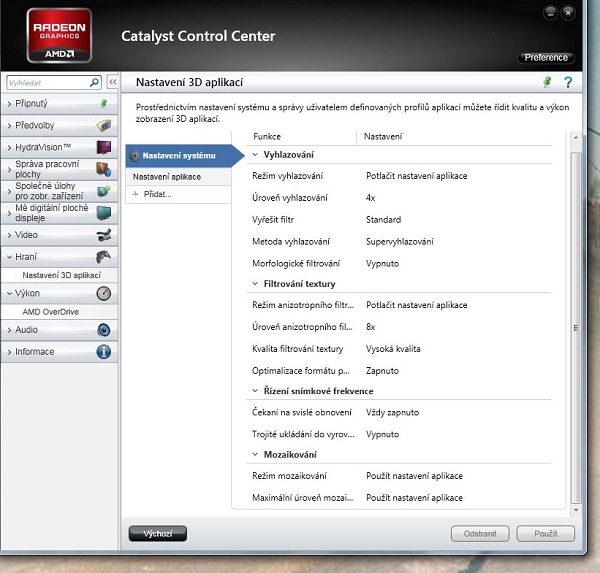Click the Video camera icon

pyautogui.click(x=103, y=235)
